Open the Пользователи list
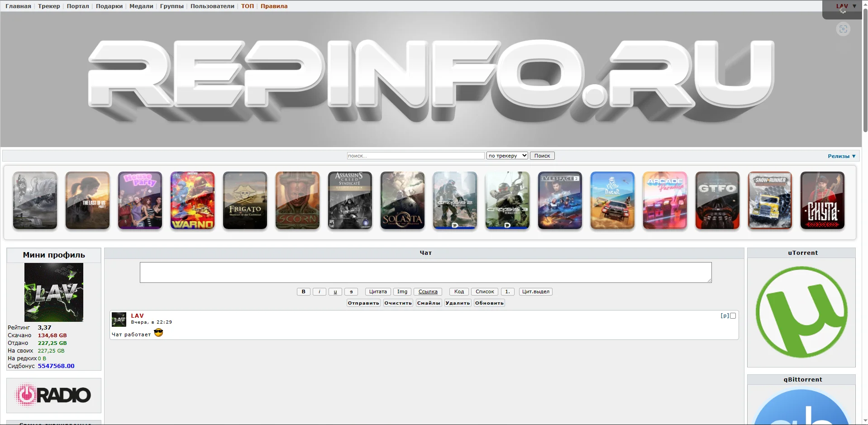Screen dimensions: 868x425 point(212,6)
